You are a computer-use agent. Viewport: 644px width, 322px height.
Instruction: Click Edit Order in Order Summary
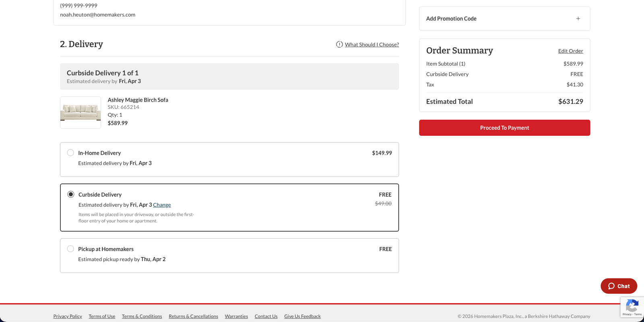[570, 51]
